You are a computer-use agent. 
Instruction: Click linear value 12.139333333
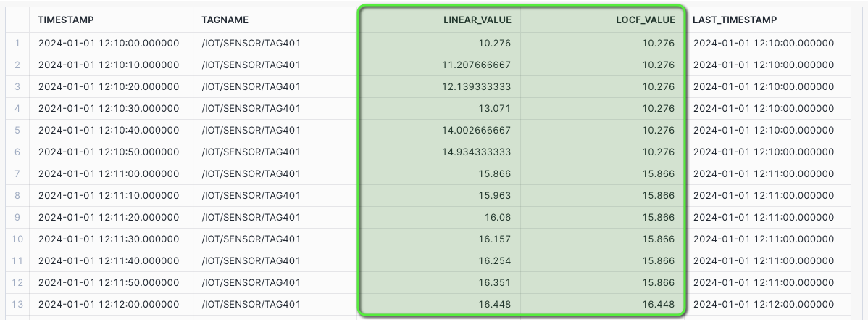[x=476, y=86]
